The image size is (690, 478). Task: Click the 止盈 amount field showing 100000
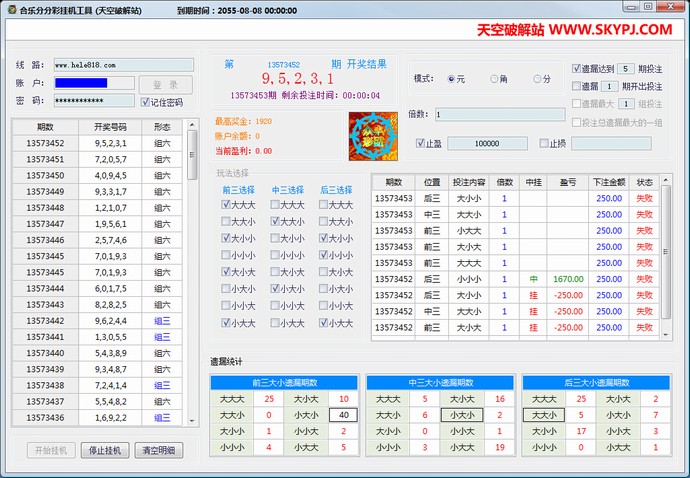(x=487, y=144)
